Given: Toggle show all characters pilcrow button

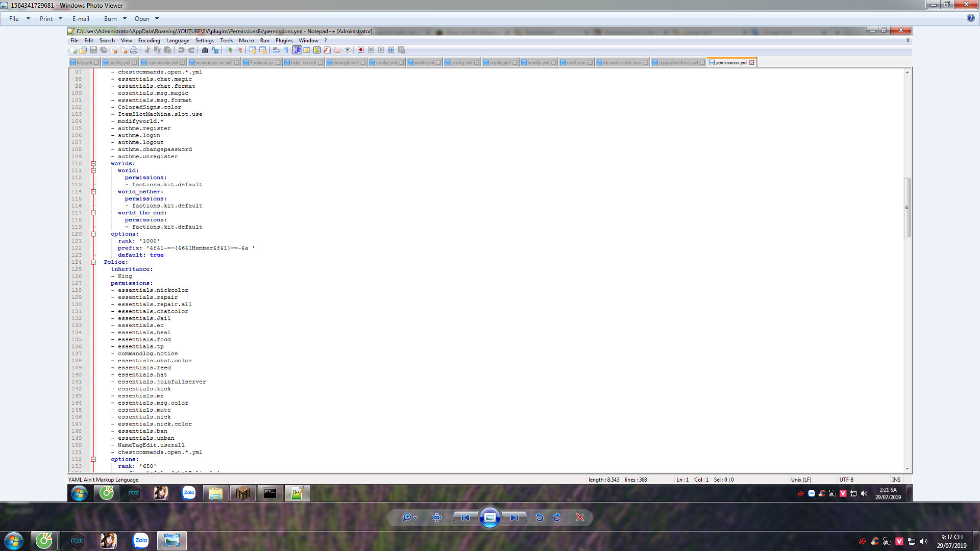Looking at the screenshot, I should pos(286,50).
